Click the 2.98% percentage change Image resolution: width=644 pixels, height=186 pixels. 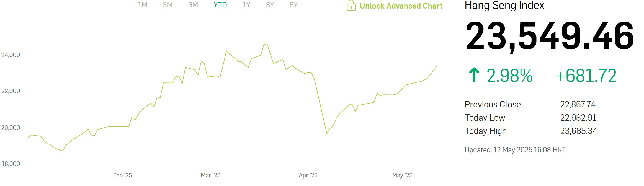[x=509, y=75]
